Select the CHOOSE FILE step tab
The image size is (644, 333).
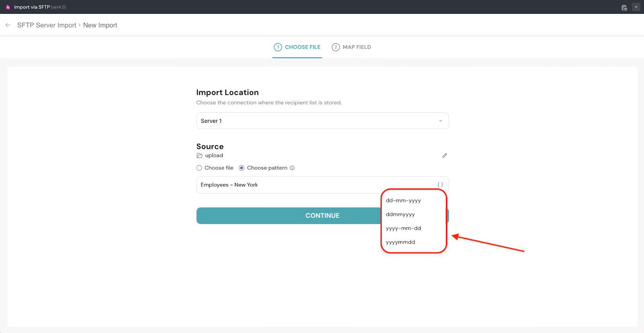coord(297,47)
